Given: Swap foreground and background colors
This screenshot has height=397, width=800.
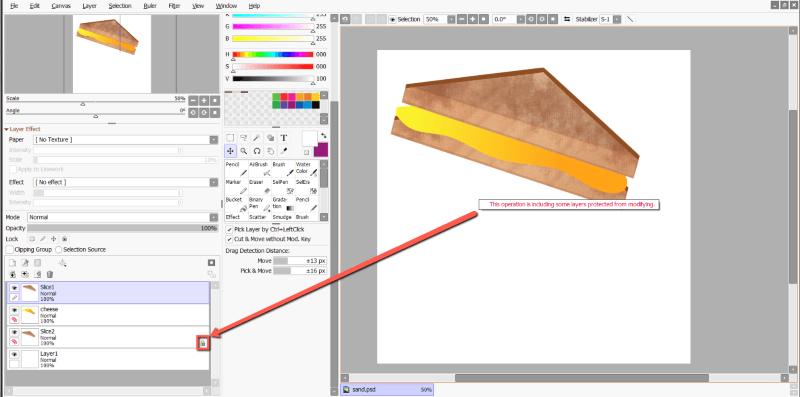Looking at the screenshot, I should click(x=323, y=136).
